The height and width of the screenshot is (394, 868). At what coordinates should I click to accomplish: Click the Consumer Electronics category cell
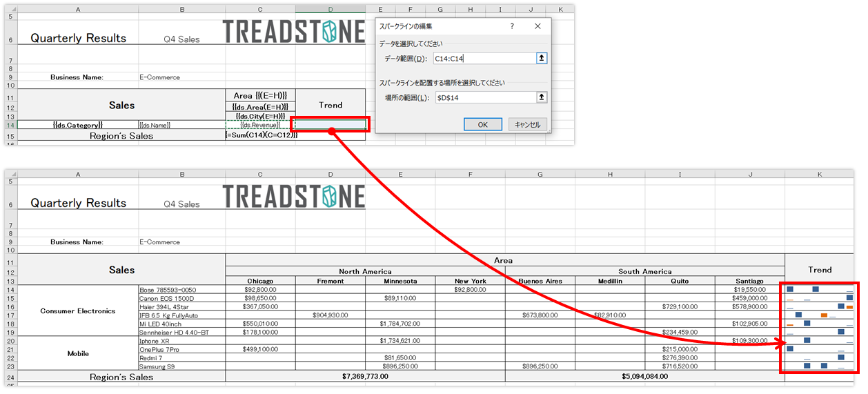tap(77, 311)
